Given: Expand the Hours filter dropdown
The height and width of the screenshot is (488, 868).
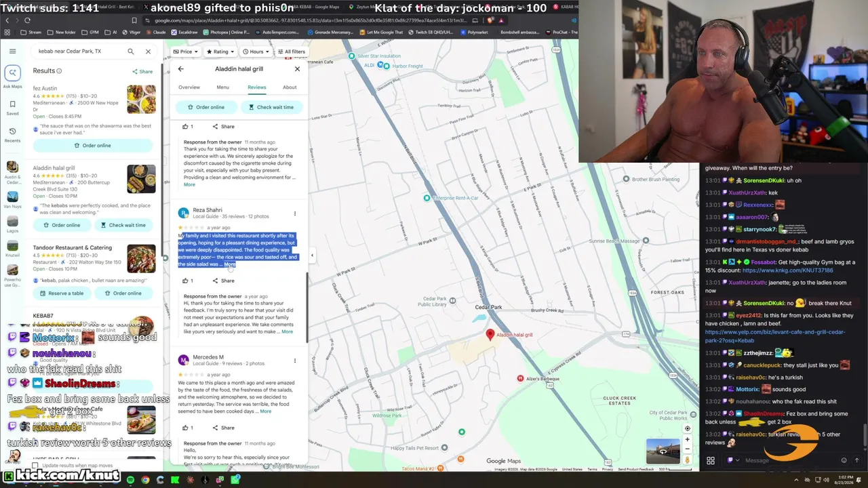Looking at the screenshot, I should (x=256, y=52).
